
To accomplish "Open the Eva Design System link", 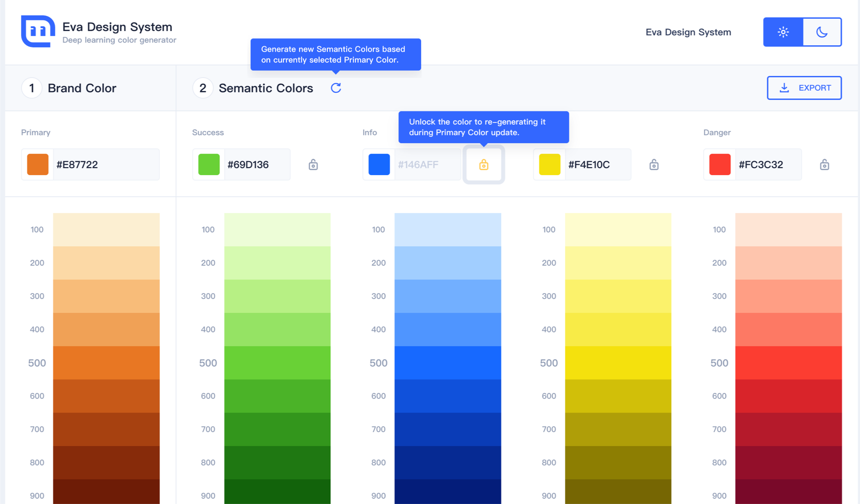I will [x=688, y=32].
